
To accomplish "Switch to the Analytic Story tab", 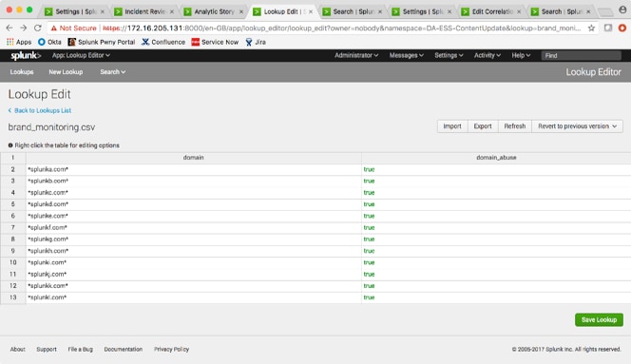I will point(213,11).
